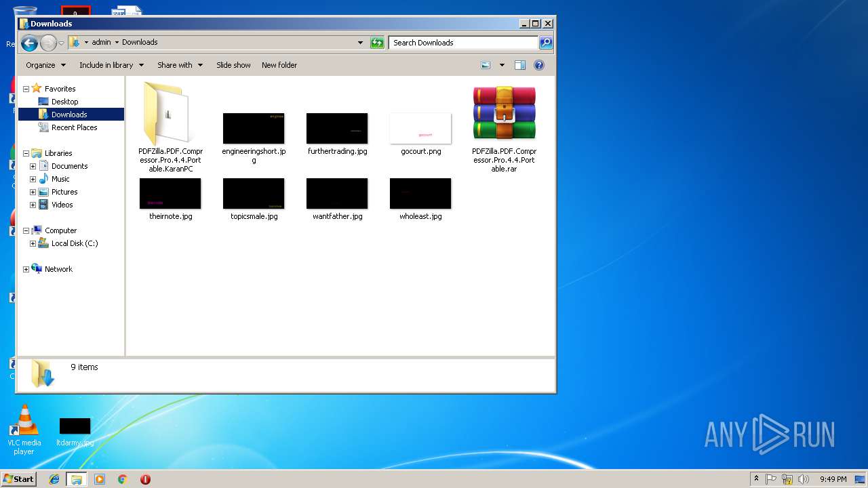The image size is (868, 488).
Task: Open the view options dropdown arrow
Action: point(502,65)
